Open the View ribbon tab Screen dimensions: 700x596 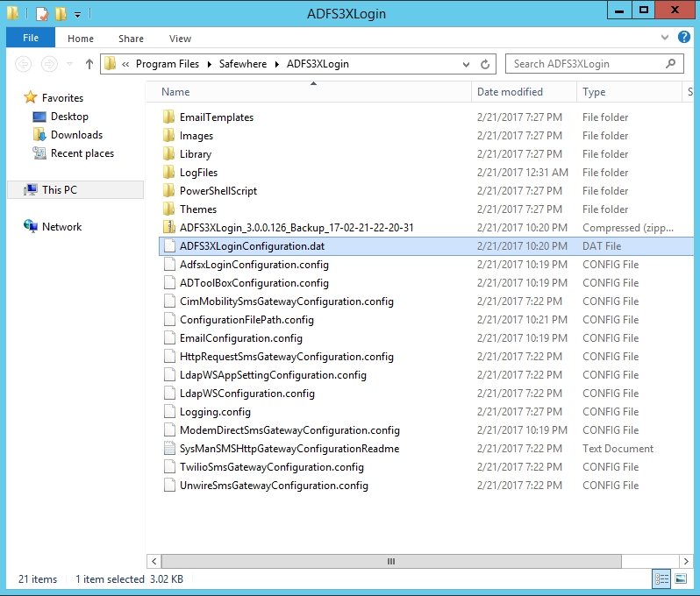click(x=180, y=39)
